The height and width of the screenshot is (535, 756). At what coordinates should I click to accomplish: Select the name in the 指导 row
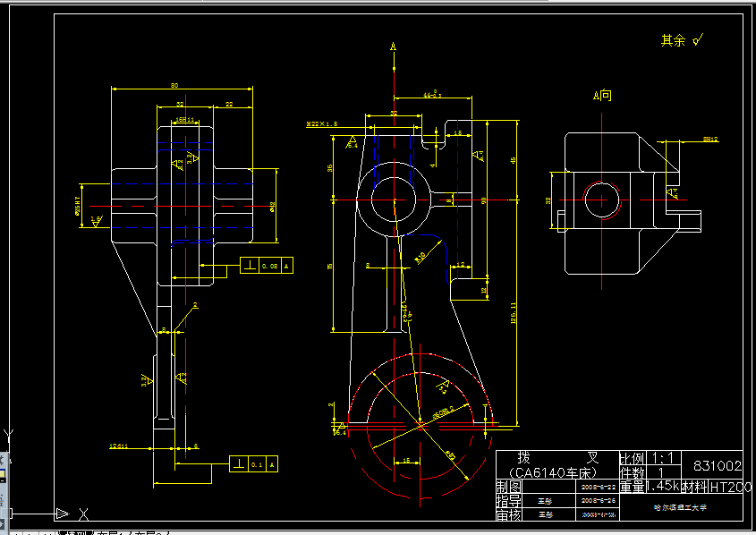click(x=545, y=501)
